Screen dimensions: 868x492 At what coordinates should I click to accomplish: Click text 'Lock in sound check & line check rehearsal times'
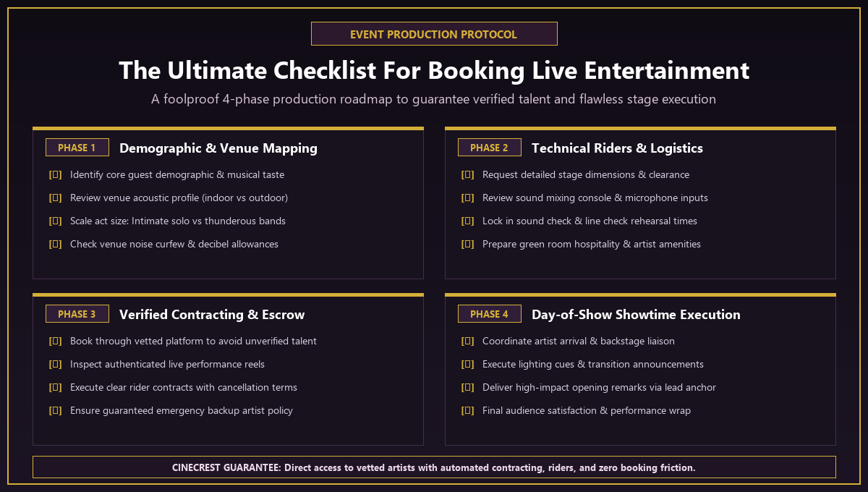590,221
